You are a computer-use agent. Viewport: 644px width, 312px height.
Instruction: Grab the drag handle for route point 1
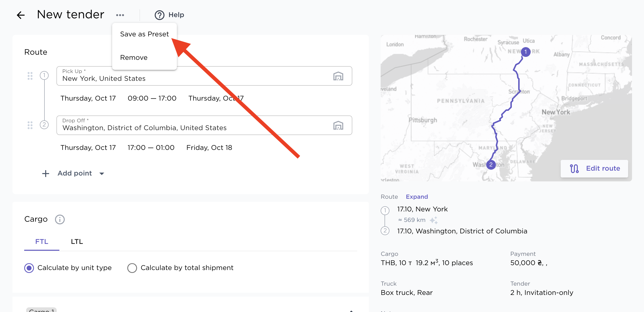tap(30, 76)
